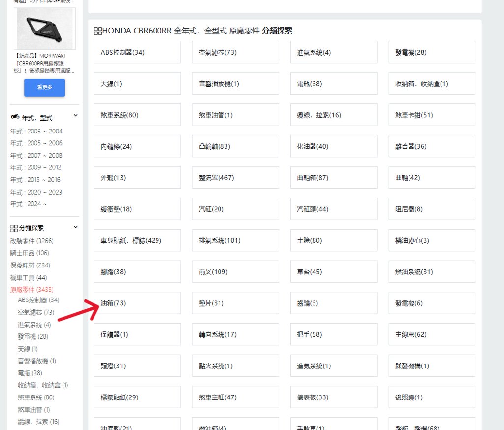Open the 油箱(73) category card
The width and height of the screenshot is (504, 430).
[137, 303]
